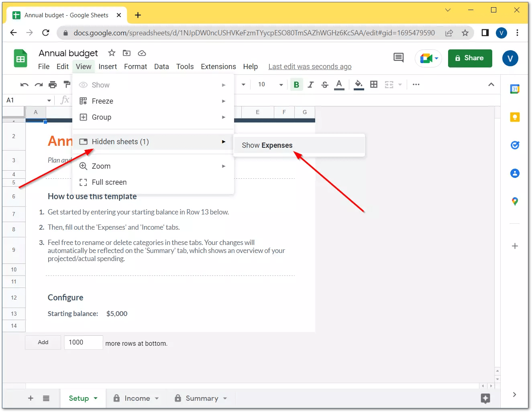
Task: Expand the Setup sheet tab menu
Action: pyautogui.click(x=95, y=398)
